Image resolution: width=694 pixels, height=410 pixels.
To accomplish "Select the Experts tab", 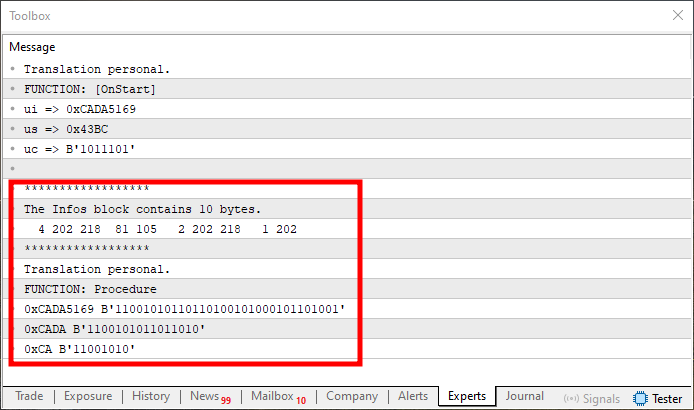I will pos(467,396).
